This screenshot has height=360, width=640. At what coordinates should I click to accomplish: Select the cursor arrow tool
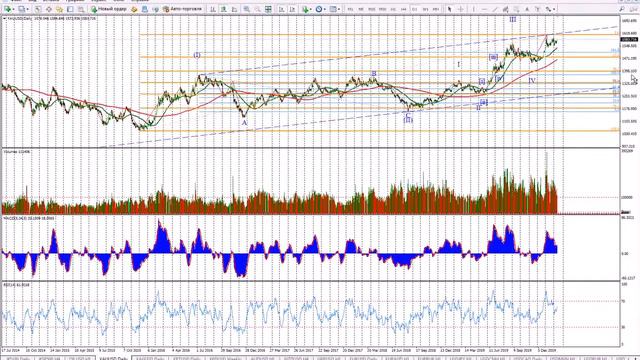pos(449,9)
